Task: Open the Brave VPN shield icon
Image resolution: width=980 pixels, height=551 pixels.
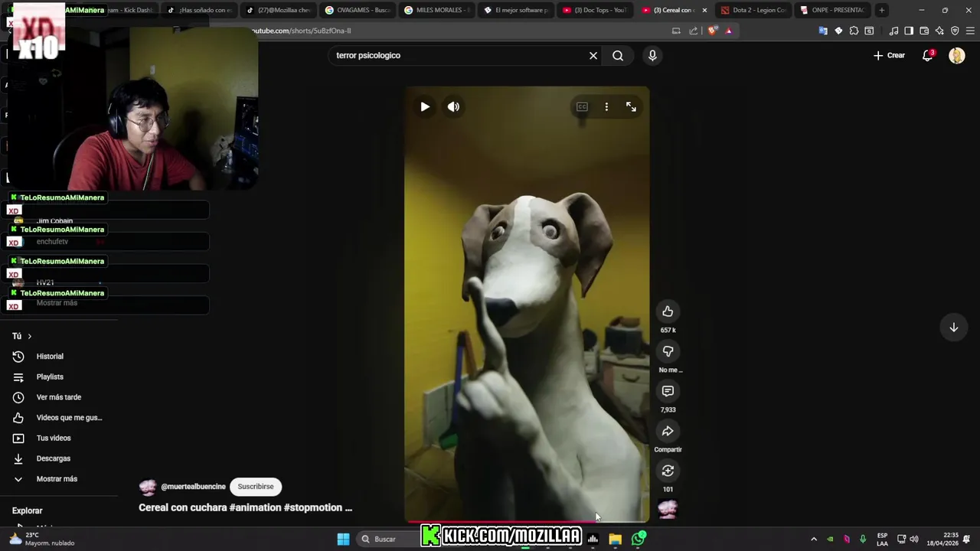Action: click(955, 31)
